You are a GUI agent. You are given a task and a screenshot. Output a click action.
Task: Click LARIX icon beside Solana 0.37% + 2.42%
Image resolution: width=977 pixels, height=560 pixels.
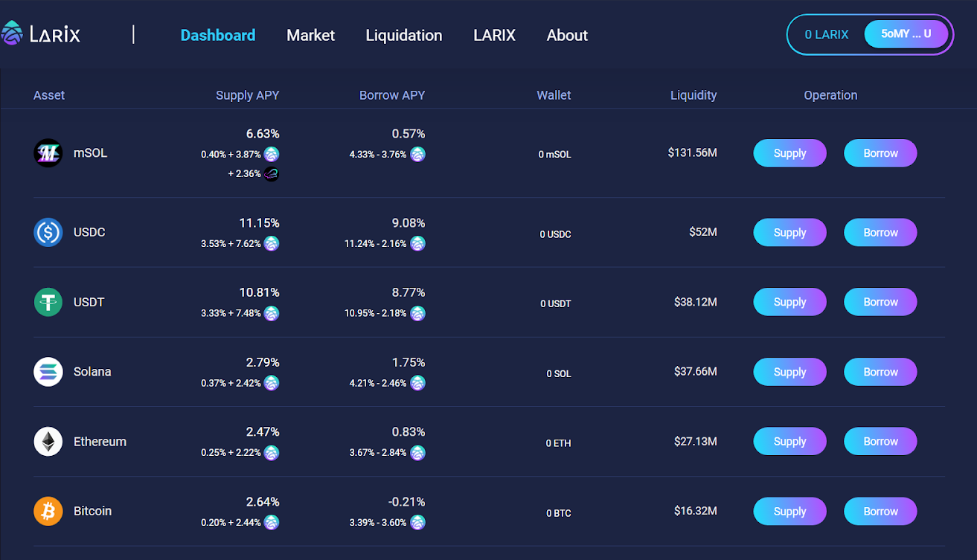[x=272, y=384]
